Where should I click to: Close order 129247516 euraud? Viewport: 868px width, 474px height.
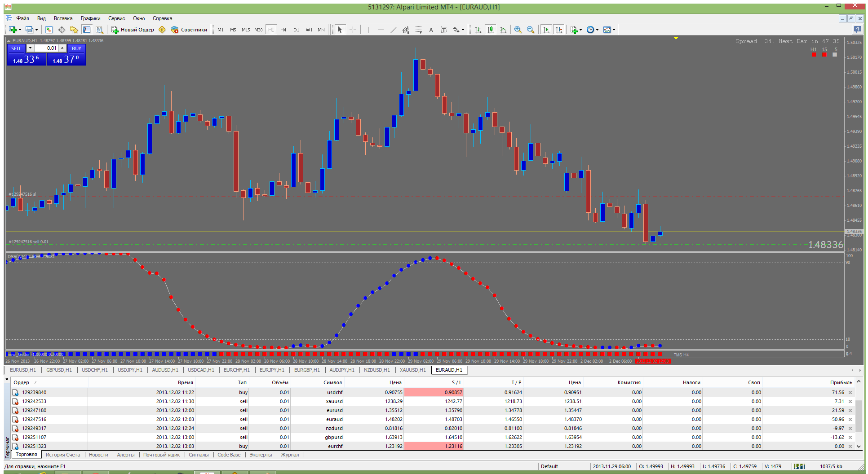tap(850, 419)
